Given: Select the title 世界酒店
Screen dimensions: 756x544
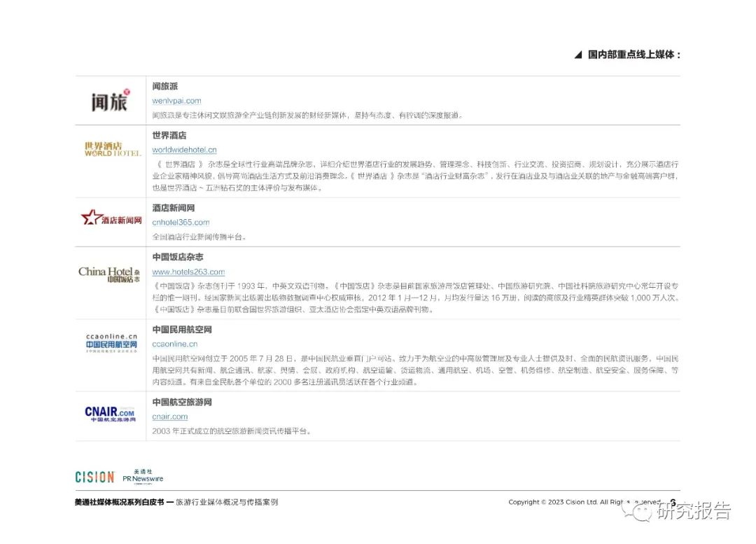Looking at the screenshot, I should [169, 136].
